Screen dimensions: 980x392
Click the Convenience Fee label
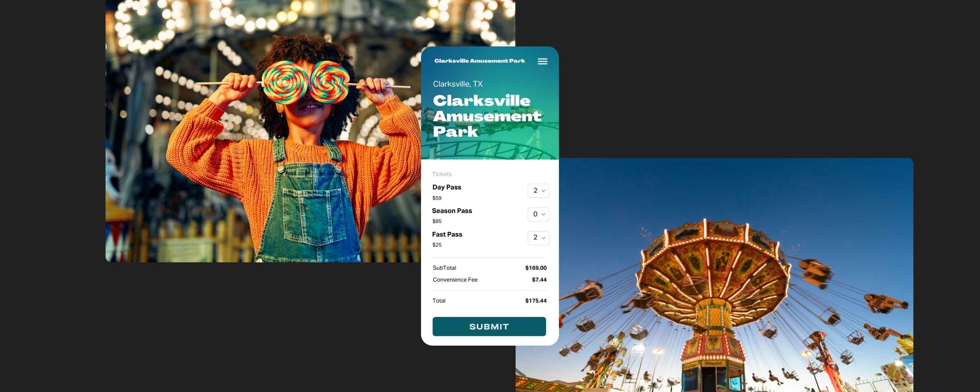(455, 280)
